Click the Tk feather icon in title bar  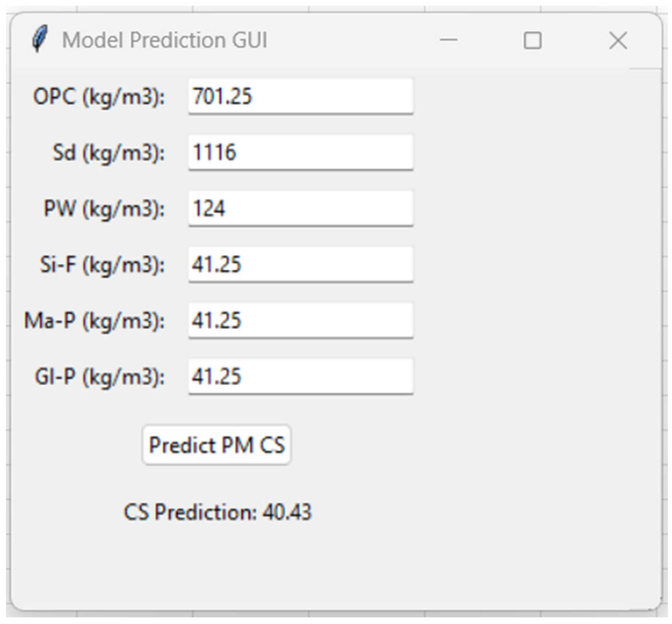click(x=40, y=39)
